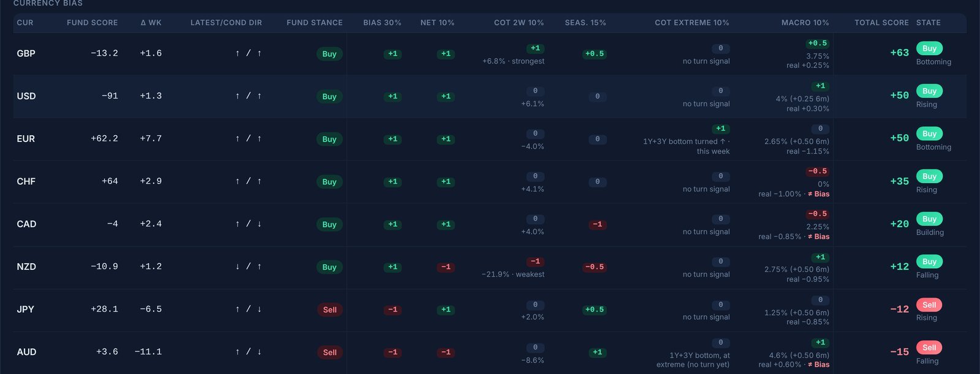The width and height of the screenshot is (980, 374).
Task: Click the EUR fund stance Buy badge
Action: point(330,139)
